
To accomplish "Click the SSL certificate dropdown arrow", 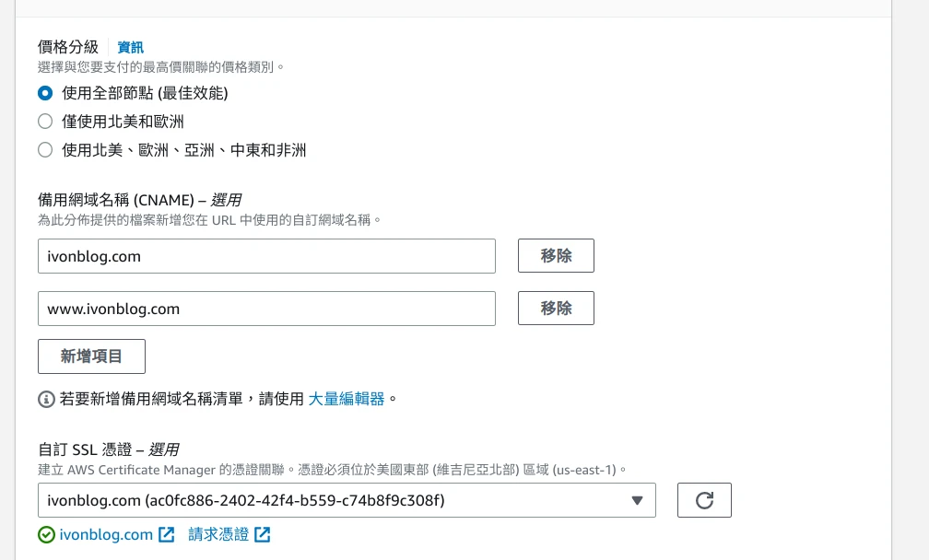I will [637, 500].
